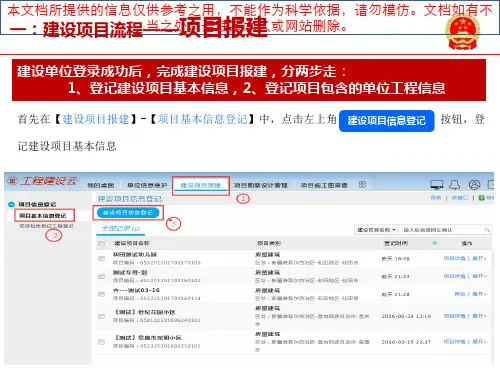The height and width of the screenshot is (375, 500).
Task: Expand the 测试专用-刘 row via 展开
Action: tap(480, 276)
